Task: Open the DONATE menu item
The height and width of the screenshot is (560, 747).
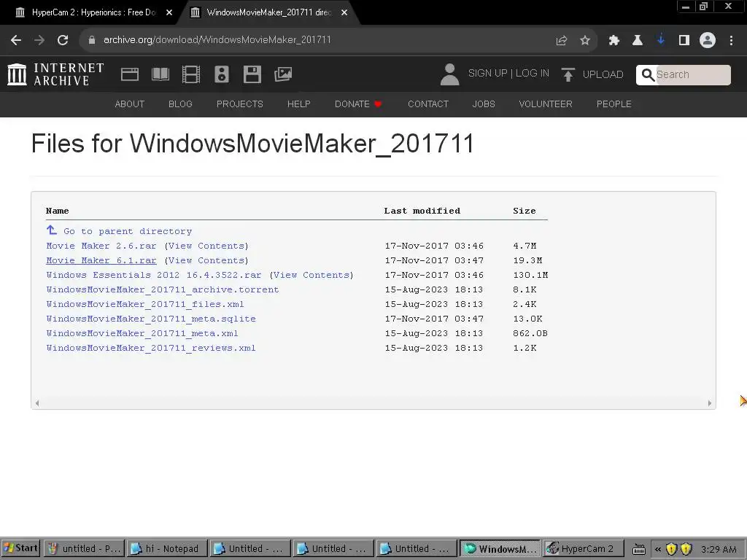Action: pos(358,104)
